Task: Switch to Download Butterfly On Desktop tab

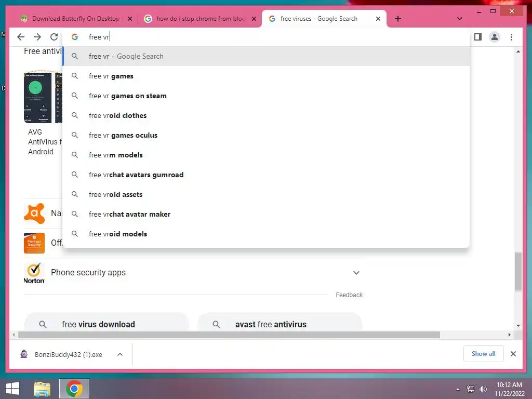Action: coord(76,19)
